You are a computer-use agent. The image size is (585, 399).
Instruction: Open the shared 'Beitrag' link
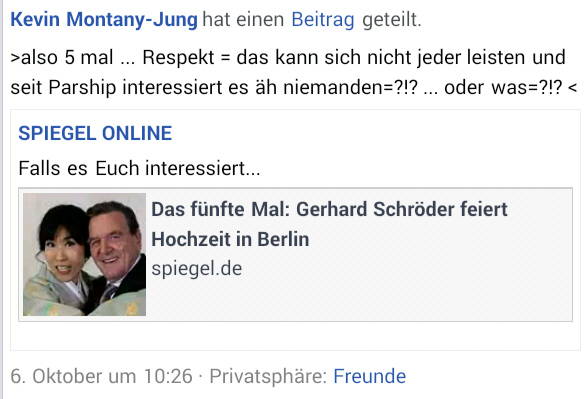pyautogui.click(x=323, y=20)
